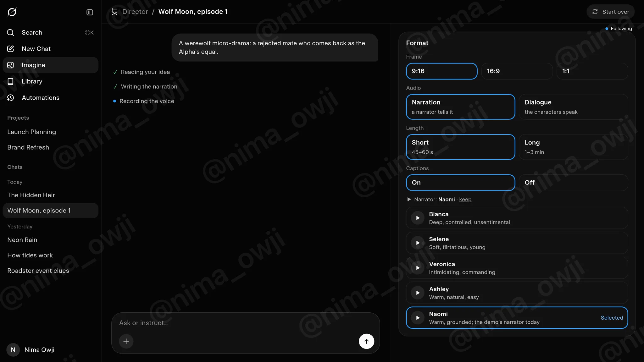
Task: Click the Search magnifier icon
Action: click(x=10, y=32)
